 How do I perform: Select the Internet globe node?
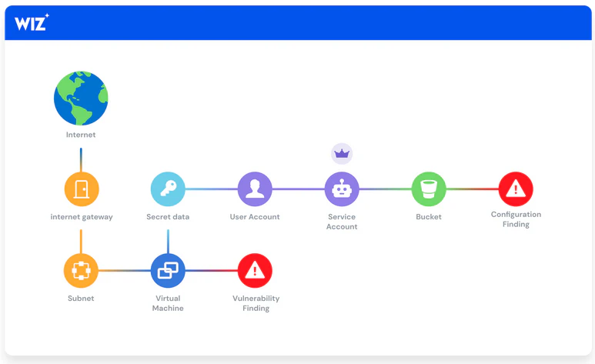[81, 98]
